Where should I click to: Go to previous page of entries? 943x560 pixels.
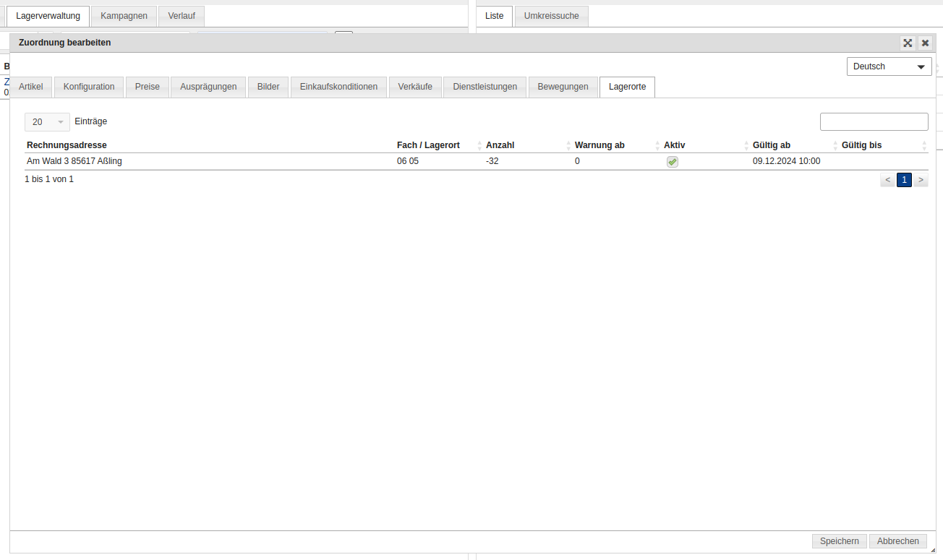coord(887,180)
